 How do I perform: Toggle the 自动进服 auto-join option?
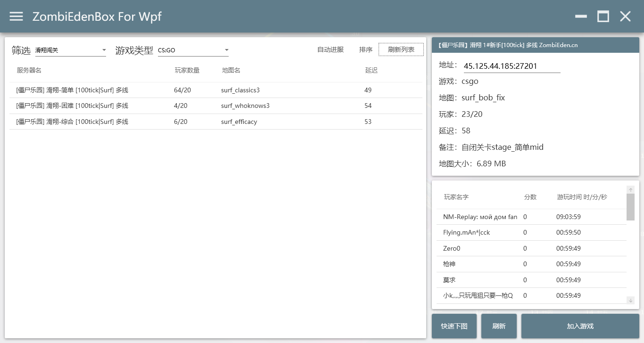pyautogui.click(x=330, y=49)
